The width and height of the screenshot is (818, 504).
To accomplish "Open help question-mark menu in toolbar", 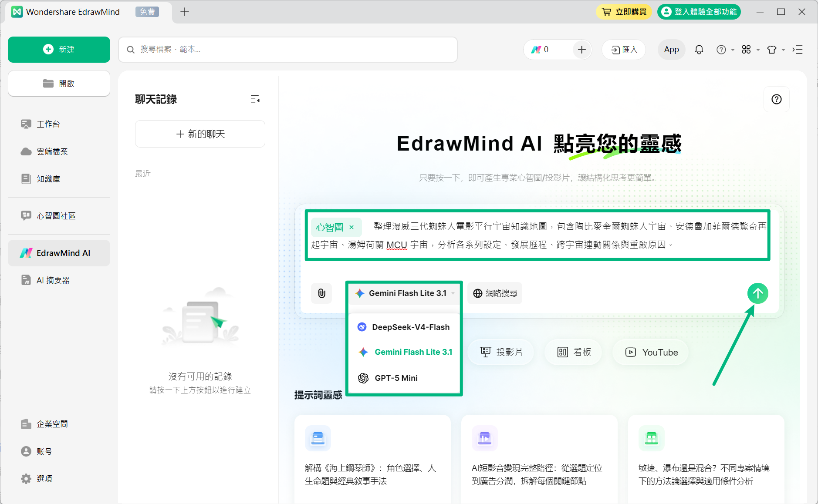I will coord(725,50).
